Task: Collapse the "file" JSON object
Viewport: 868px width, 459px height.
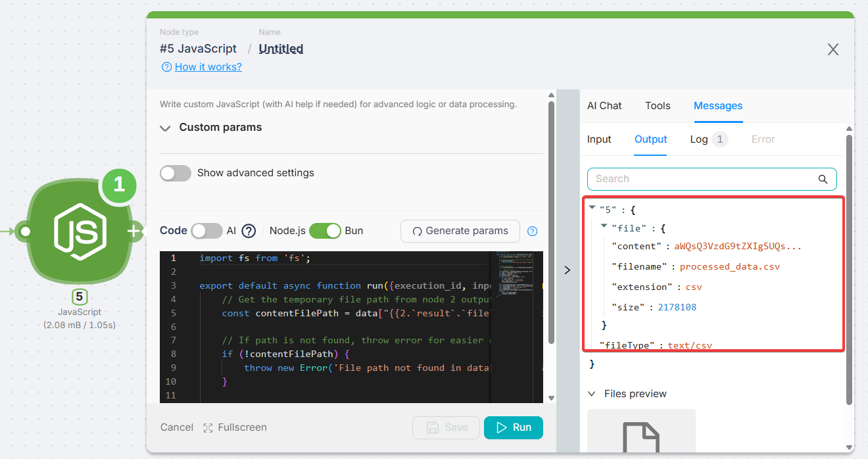Action: tap(604, 226)
